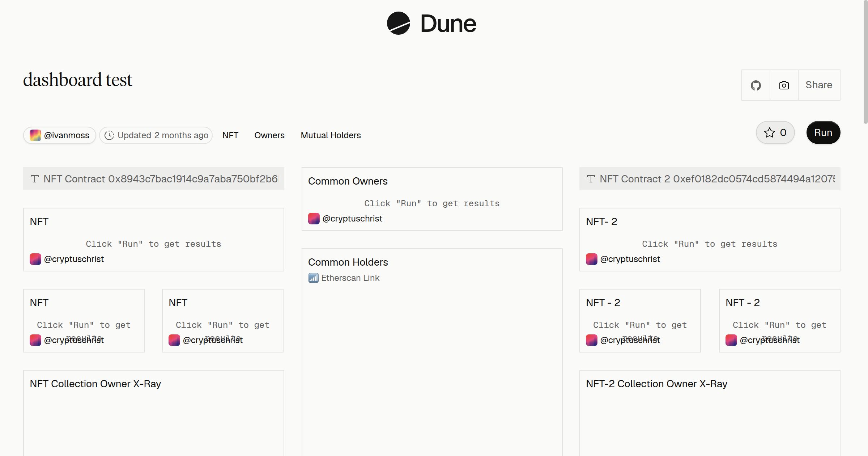868x456 pixels.
Task: Select the NFT tag
Action: pos(230,135)
